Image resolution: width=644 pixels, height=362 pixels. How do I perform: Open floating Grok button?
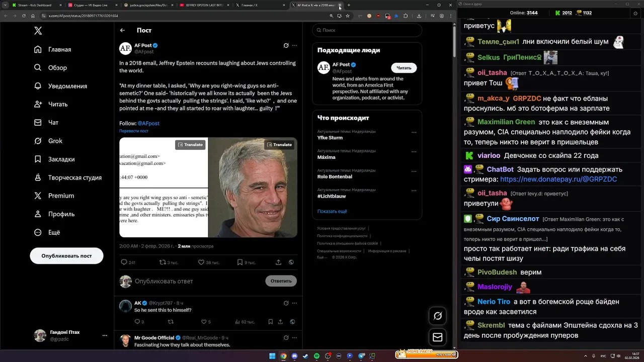[438, 316]
